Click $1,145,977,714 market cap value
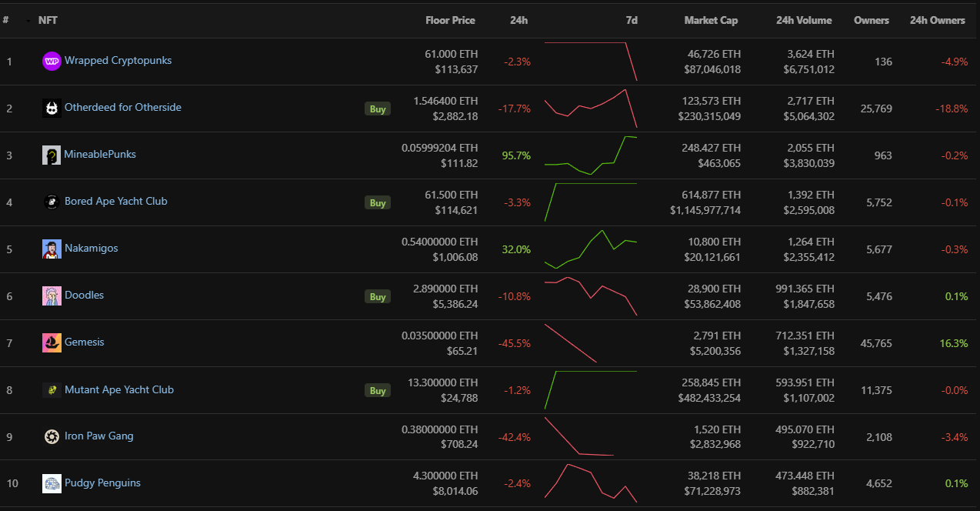 707,210
